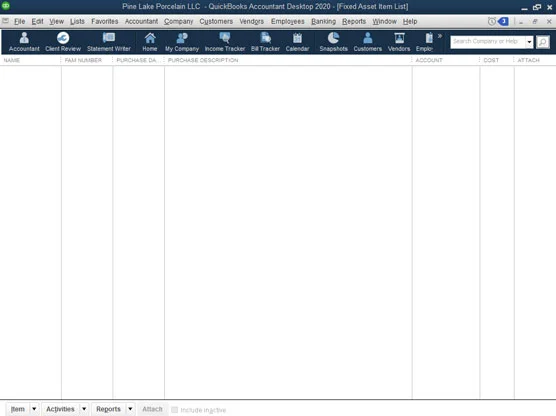Open the Banking menu
The image size is (556, 416).
(x=323, y=22)
